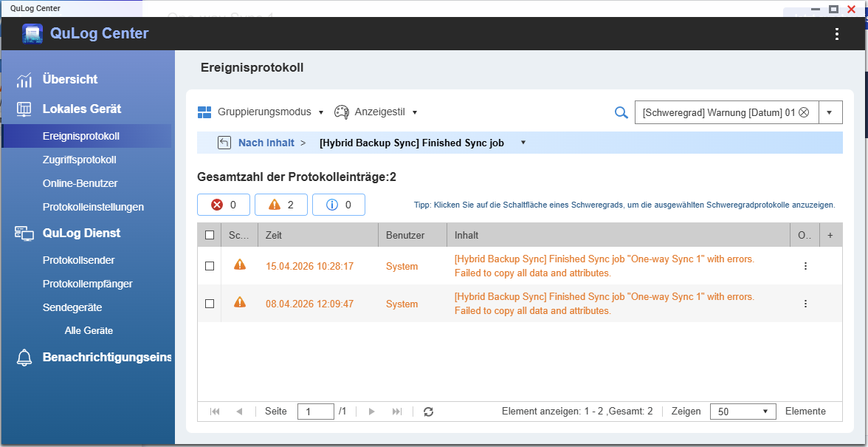Click the System user of 08.04.2026 entry
The height and width of the screenshot is (447, 868).
(402, 304)
